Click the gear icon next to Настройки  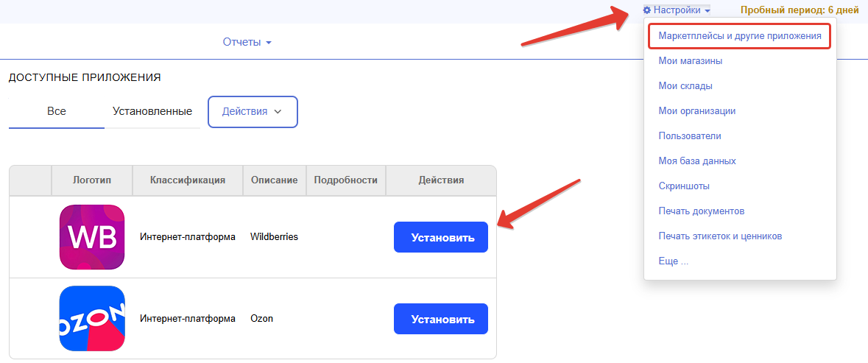click(x=647, y=10)
